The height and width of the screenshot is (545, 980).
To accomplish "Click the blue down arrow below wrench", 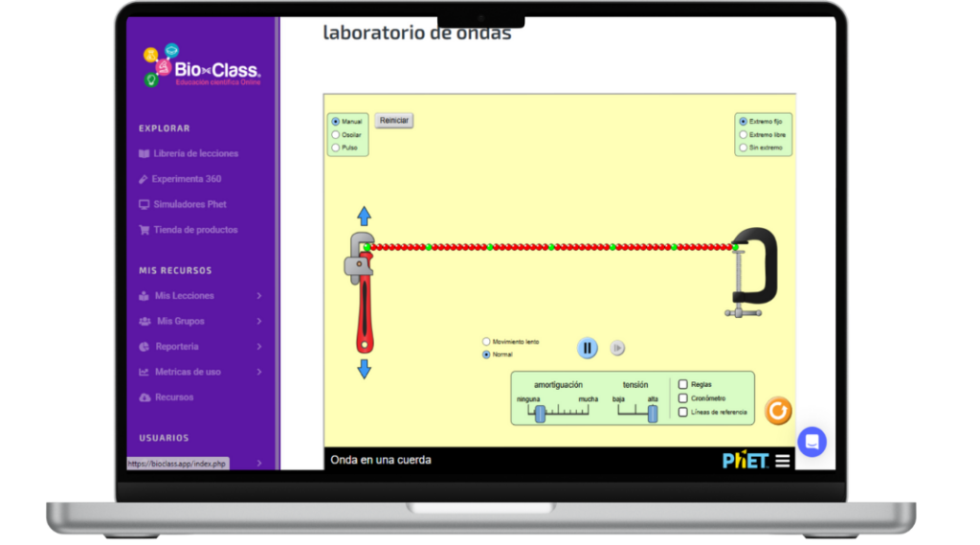I will (x=364, y=369).
